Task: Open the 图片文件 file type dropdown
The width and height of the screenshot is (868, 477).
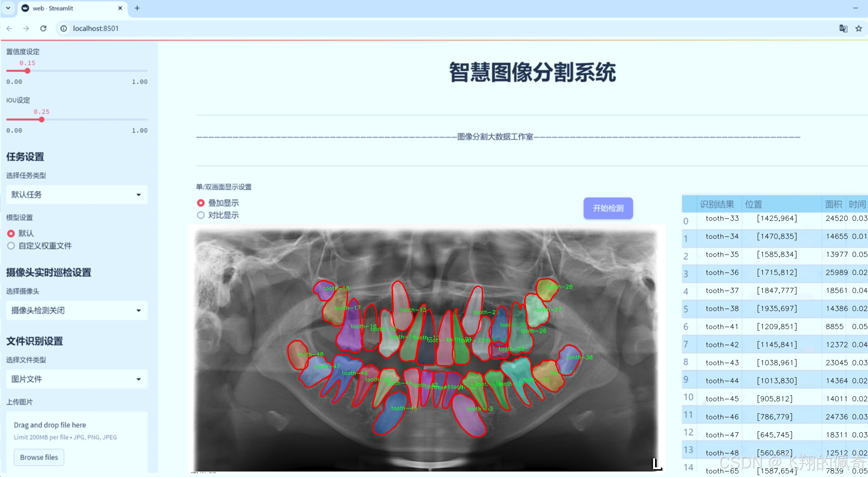Action: click(77, 379)
